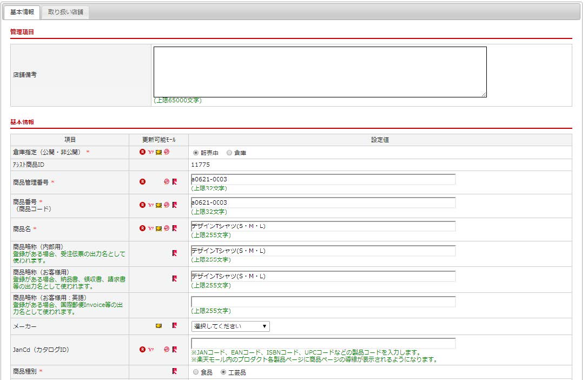Image resolution: width=588 pixels, height=380 pixels.
Task: Click the yellow mall icon in メーカー row
Action: coord(158,326)
